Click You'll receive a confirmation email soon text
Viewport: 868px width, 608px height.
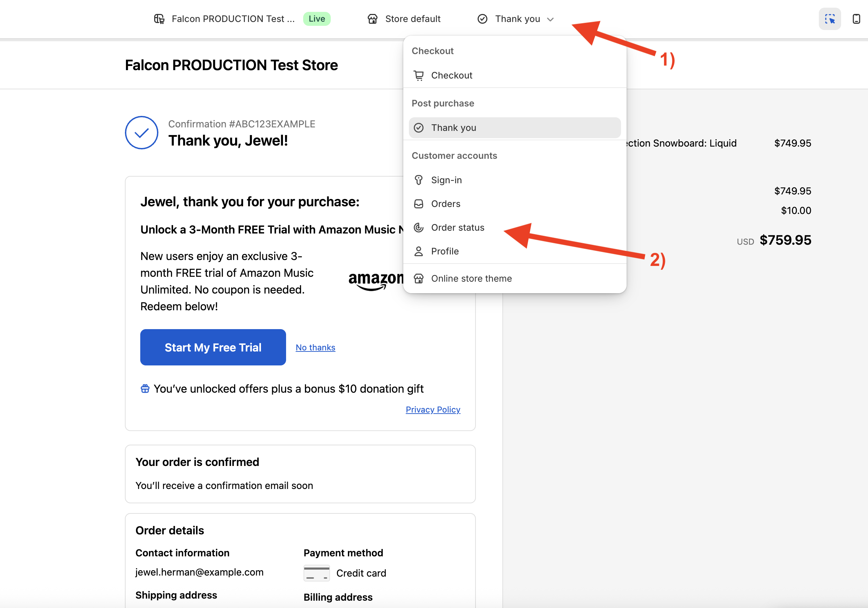click(x=224, y=485)
